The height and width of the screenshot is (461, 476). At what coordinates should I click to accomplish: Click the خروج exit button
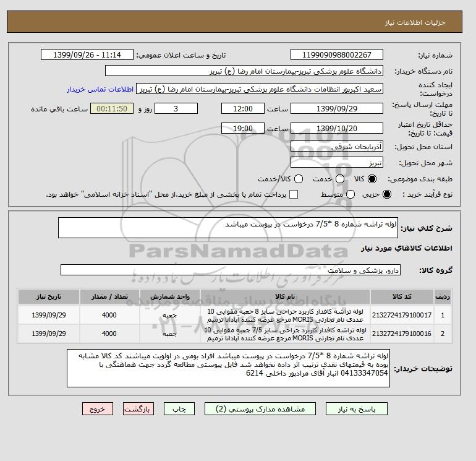(x=98, y=409)
